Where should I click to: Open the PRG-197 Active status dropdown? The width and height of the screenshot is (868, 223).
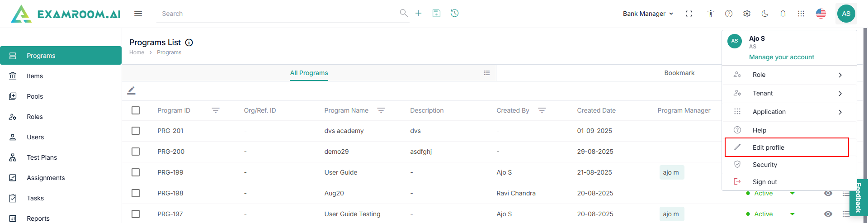pyautogui.click(x=792, y=214)
